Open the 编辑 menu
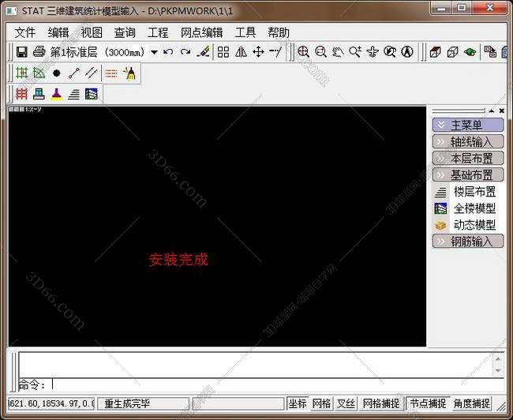This screenshot has height=420, width=513. [58, 32]
